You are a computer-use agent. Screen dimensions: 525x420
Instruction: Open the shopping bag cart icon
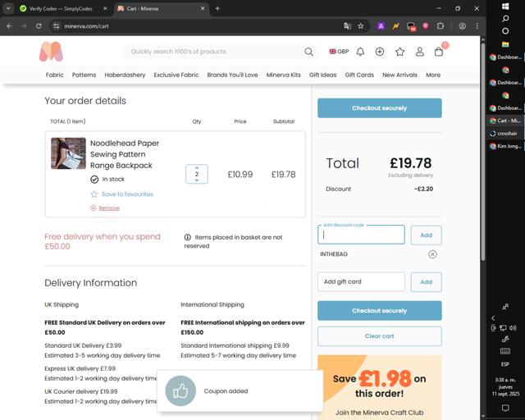[439, 52]
